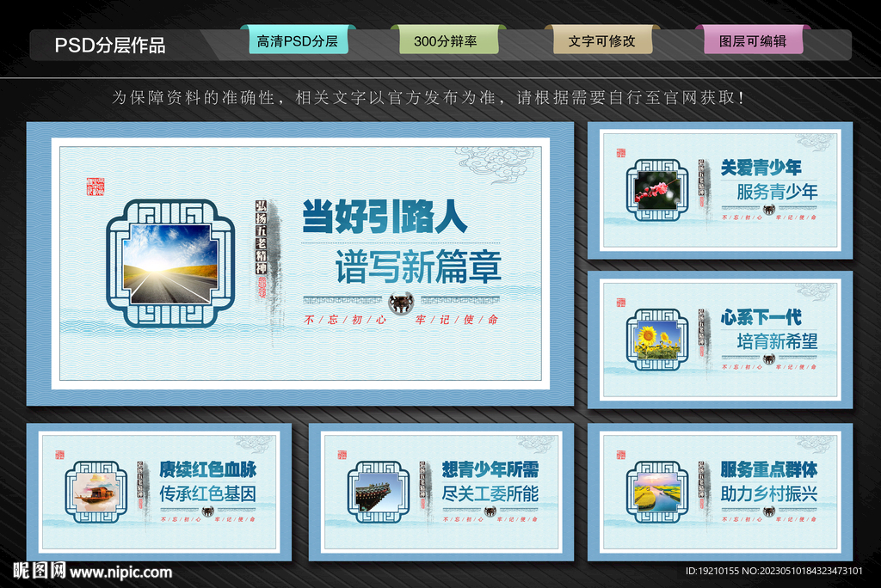Click the red seal in 想青少年所需 banner

[x=342, y=455]
